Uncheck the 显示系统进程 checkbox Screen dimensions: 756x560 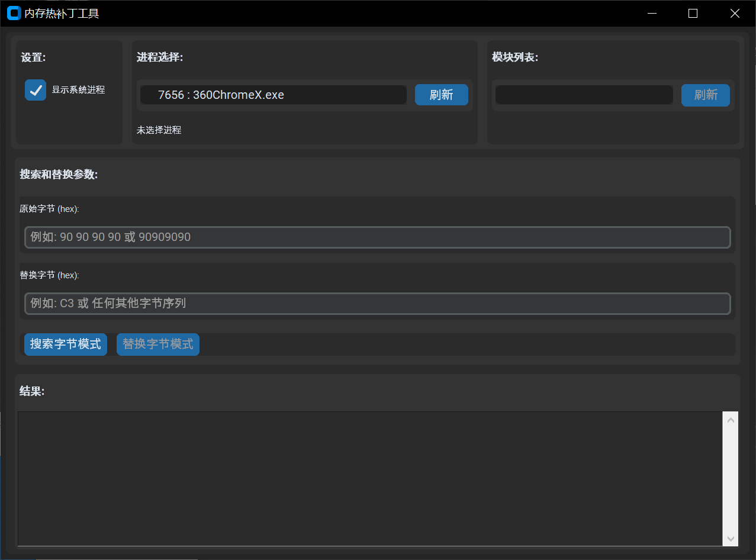click(x=36, y=90)
